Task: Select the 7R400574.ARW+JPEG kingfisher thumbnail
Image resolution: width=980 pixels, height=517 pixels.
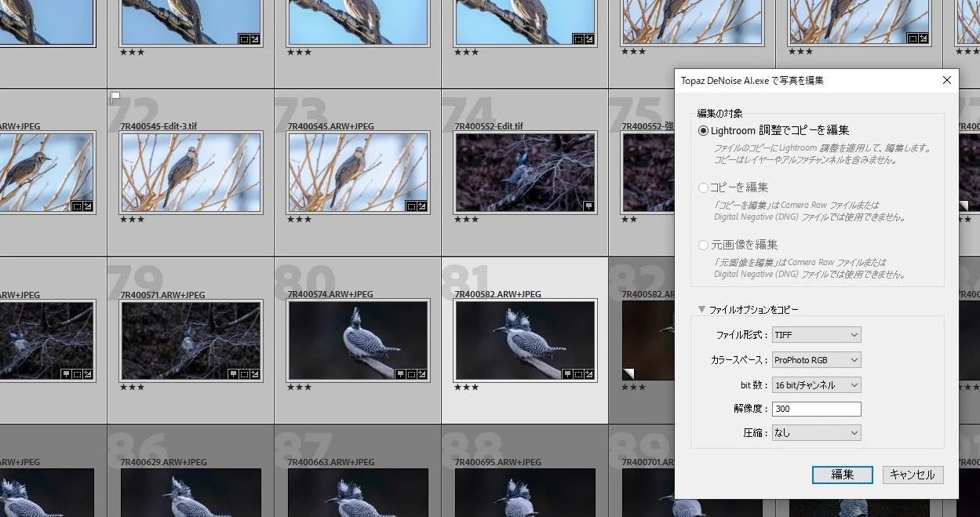Action: [x=358, y=340]
